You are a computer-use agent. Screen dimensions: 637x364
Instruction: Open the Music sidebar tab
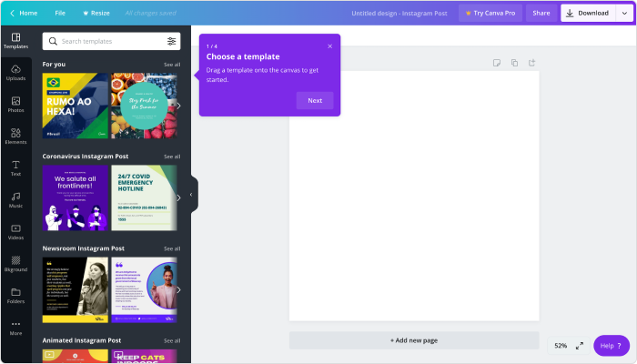(x=15, y=200)
